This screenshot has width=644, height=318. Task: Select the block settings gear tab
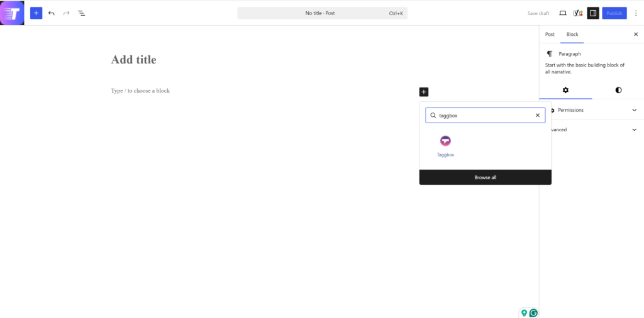click(x=565, y=90)
